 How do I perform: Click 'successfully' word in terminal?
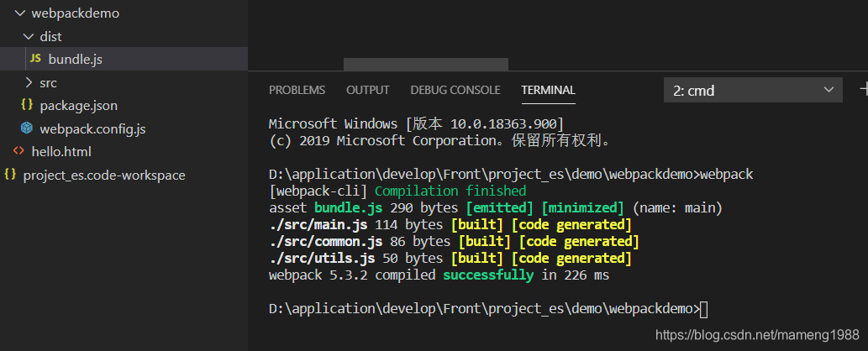[488, 275]
